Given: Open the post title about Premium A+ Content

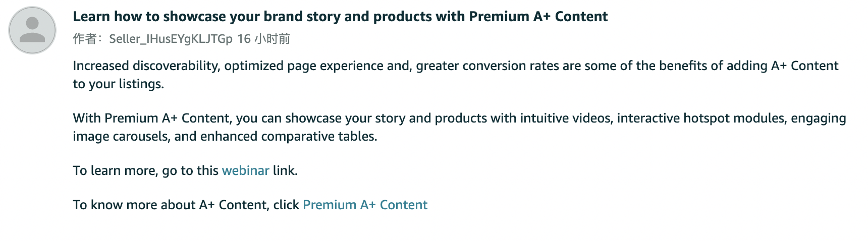Looking at the screenshot, I should coord(340,17).
